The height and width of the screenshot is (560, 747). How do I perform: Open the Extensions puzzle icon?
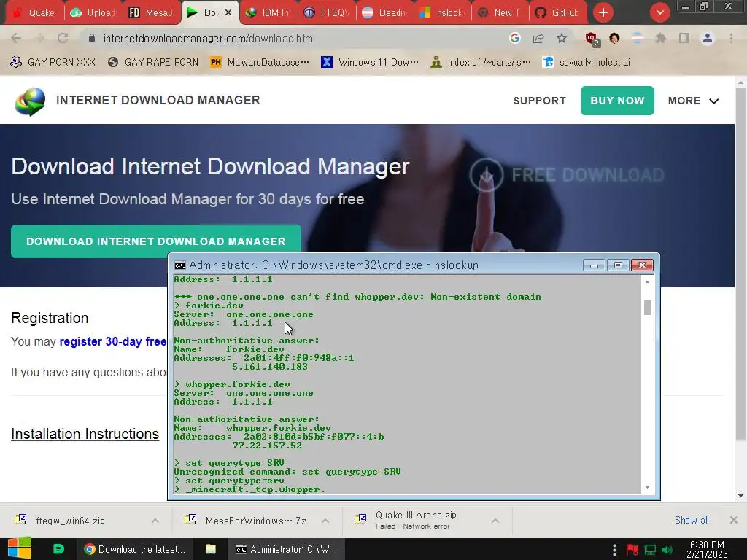pos(660,39)
